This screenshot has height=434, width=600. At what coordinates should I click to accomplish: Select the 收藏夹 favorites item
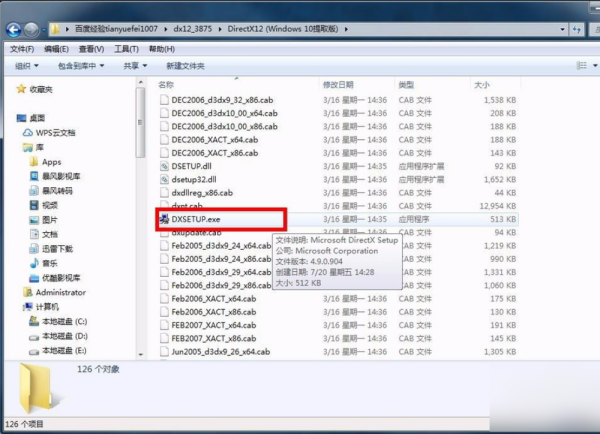pos(42,89)
